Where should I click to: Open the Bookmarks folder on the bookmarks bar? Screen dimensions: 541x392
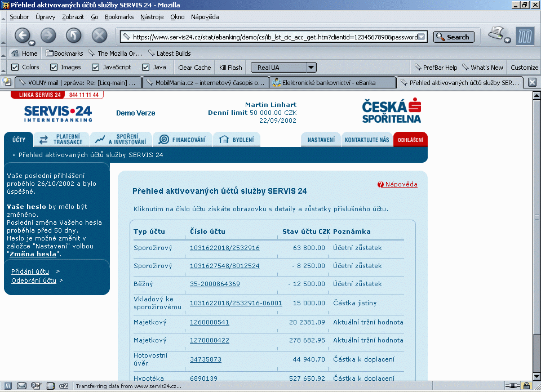[x=64, y=54]
